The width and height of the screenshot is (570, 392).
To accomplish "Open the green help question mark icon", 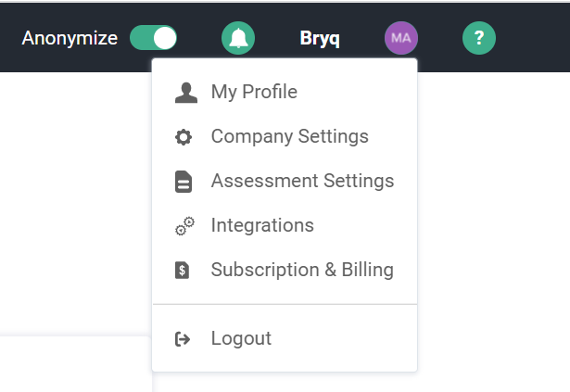I will click(479, 38).
